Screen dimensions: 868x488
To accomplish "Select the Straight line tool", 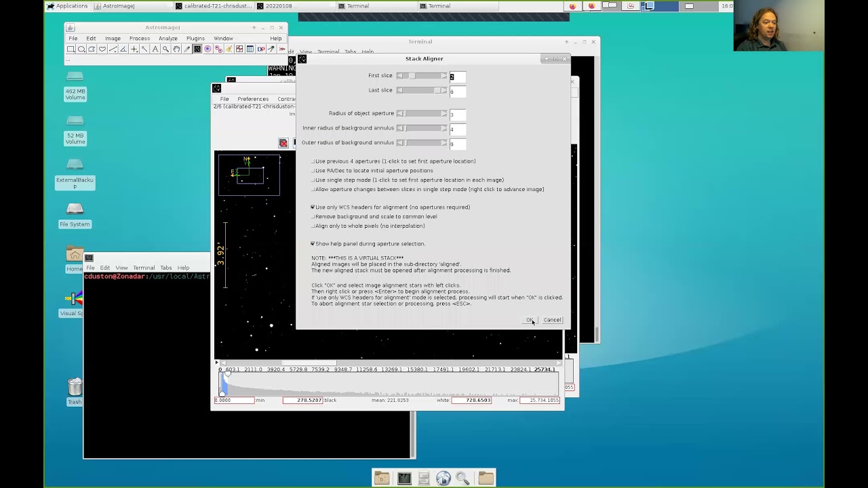I will 113,49.
